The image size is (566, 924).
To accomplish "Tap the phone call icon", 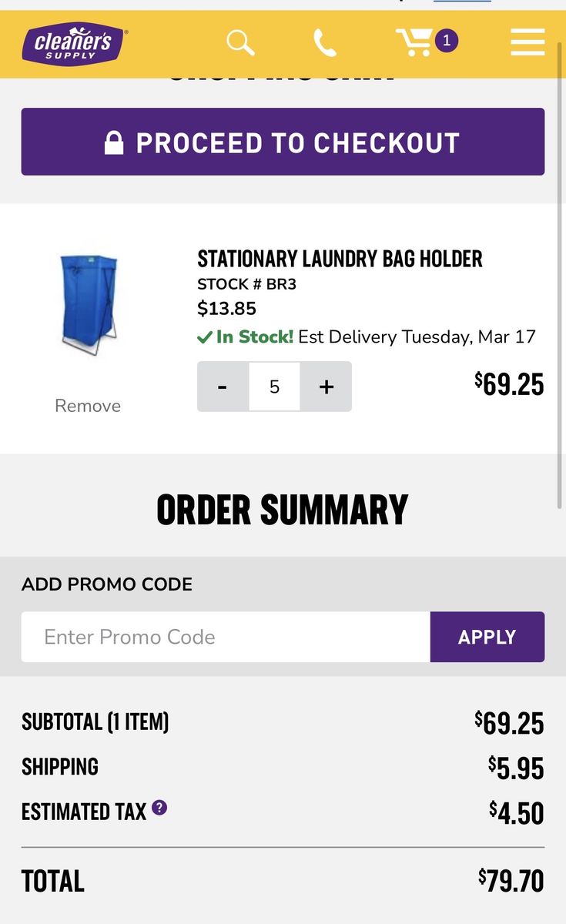I will pyautogui.click(x=325, y=42).
